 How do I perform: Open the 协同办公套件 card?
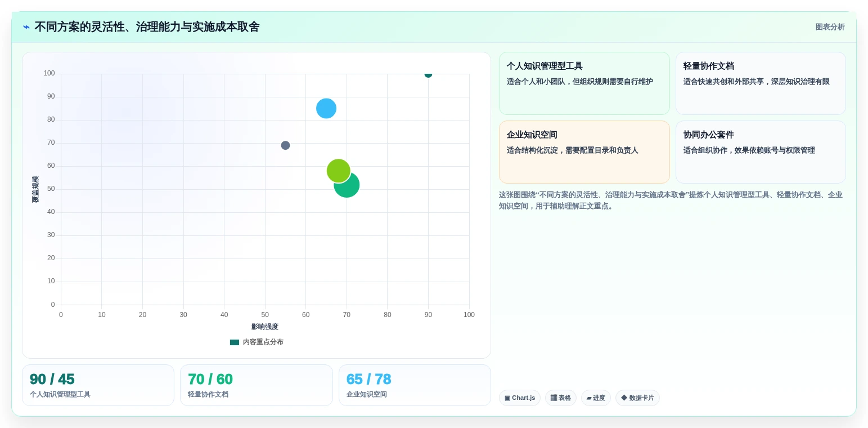tap(761, 152)
